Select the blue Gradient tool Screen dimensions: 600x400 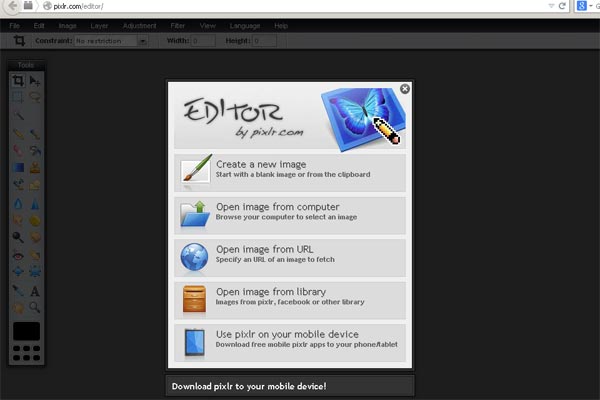18,167
